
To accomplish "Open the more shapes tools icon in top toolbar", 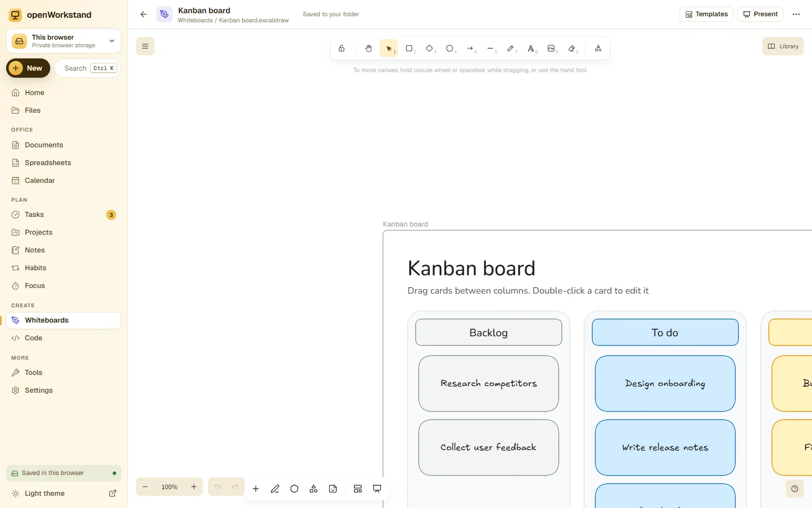I will 598,48.
